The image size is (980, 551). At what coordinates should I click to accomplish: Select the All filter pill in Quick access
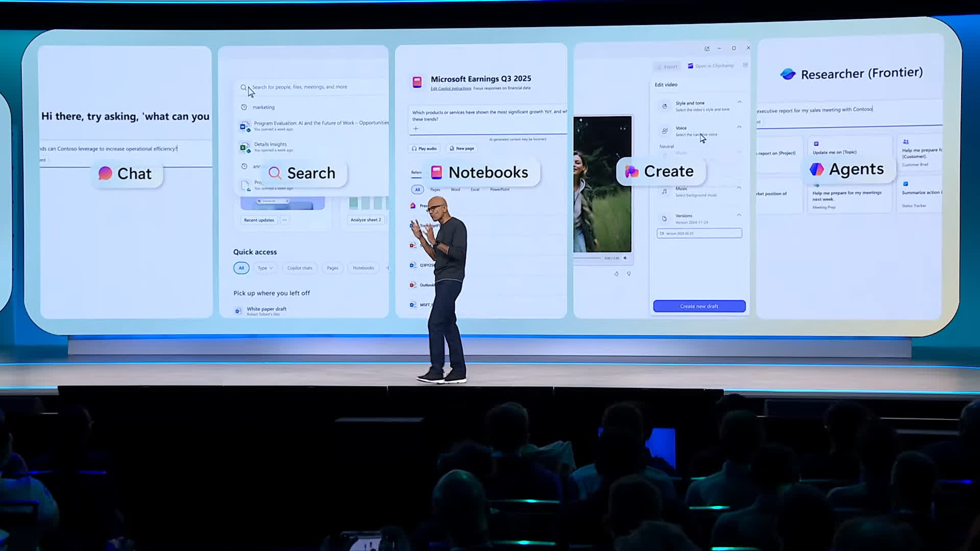point(241,268)
